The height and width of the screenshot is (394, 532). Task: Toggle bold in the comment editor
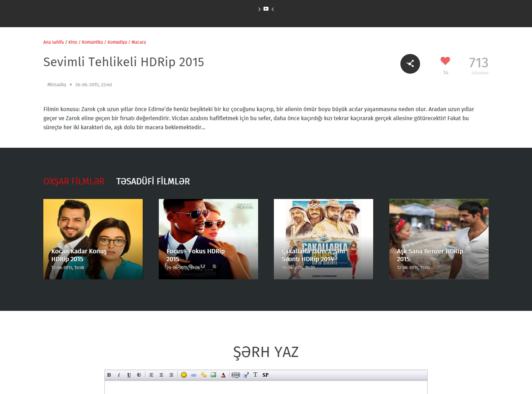[x=109, y=375]
